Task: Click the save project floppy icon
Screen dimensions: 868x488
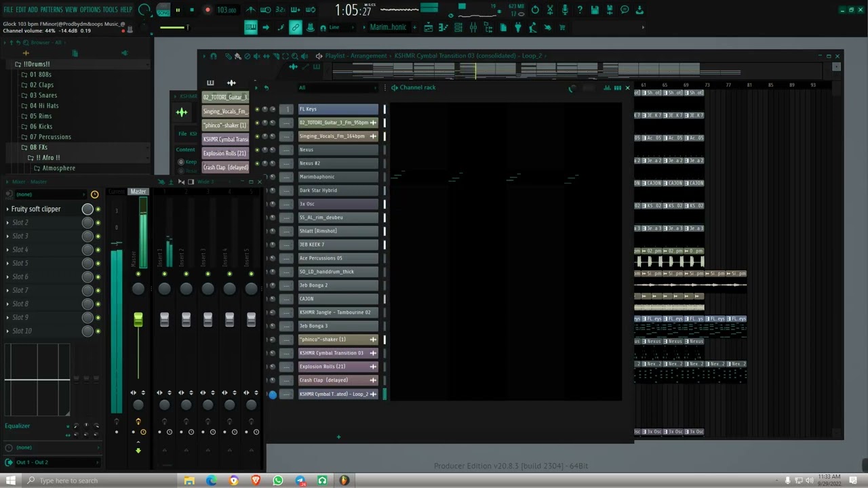Action: [595, 10]
